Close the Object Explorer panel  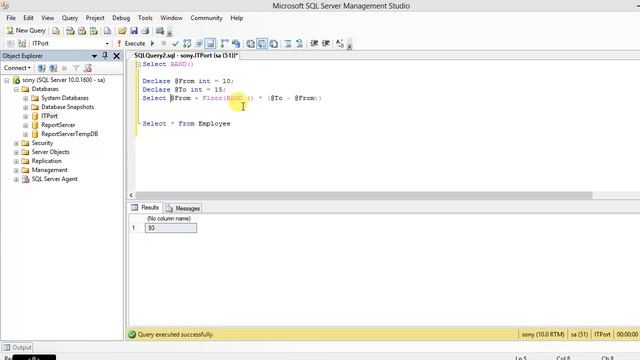116,56
